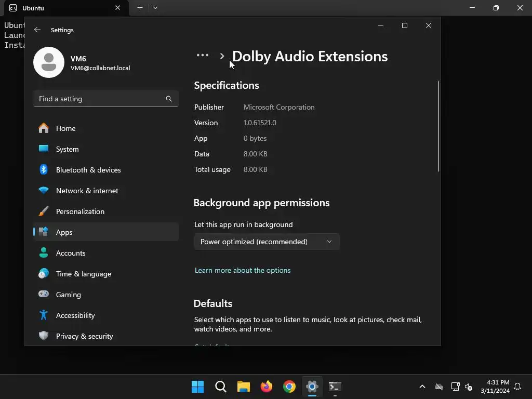Screen dimensions: 532x399
Task: Open the Home settings page
Action: 106,128
